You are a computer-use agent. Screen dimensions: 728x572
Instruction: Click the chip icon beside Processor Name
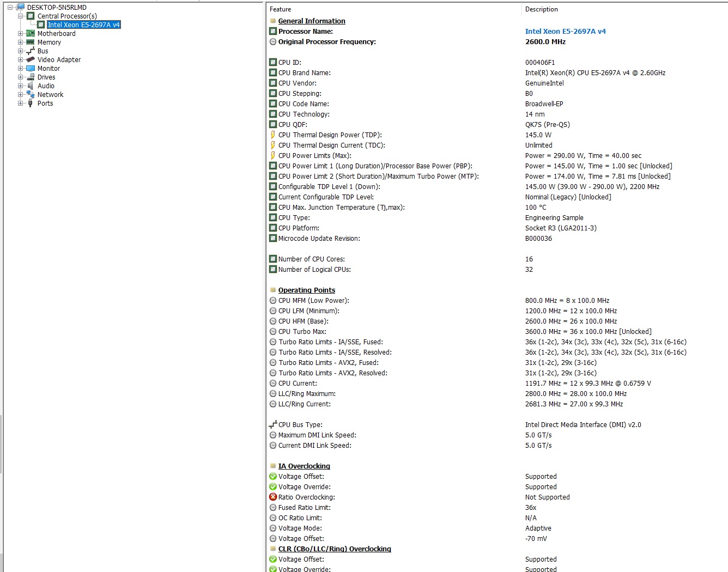tap(273, 32)
